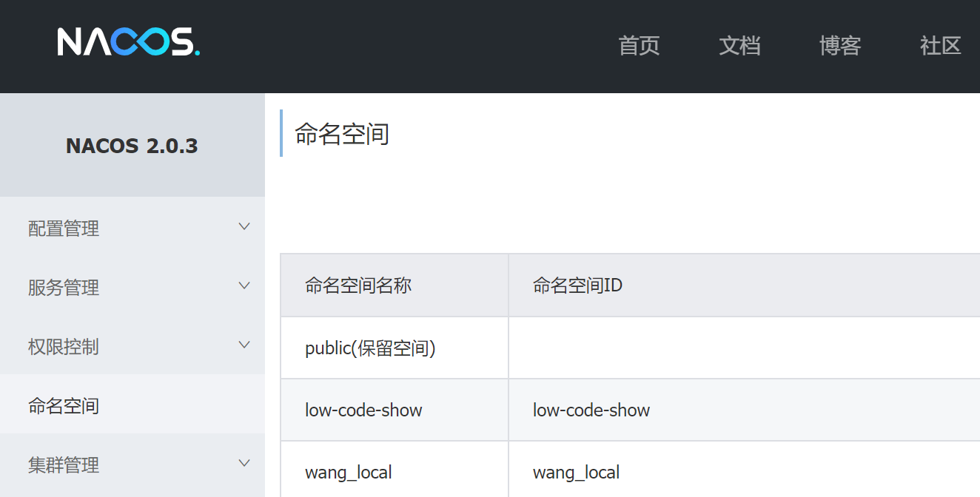Click the chevron next to 服务管理
The width and height of the screenshot is (980, 497).
click(244, 285)
